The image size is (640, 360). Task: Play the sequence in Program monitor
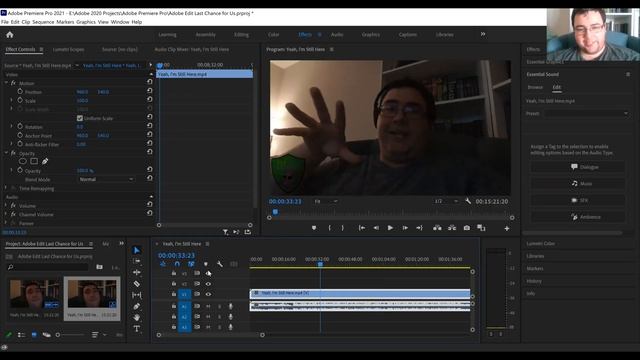click(390, 228)
